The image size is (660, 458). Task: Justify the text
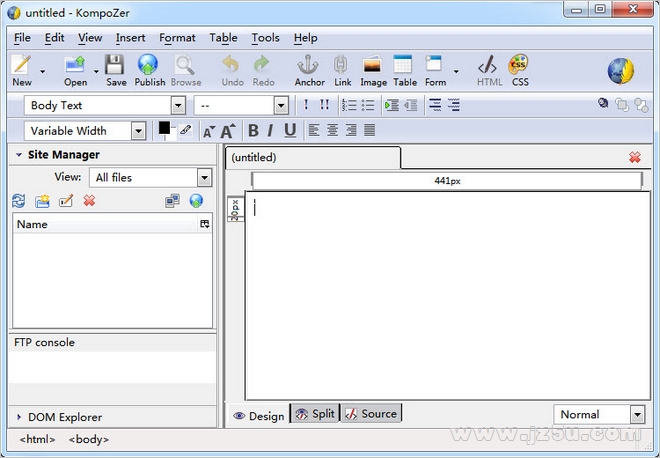(370, 130)
